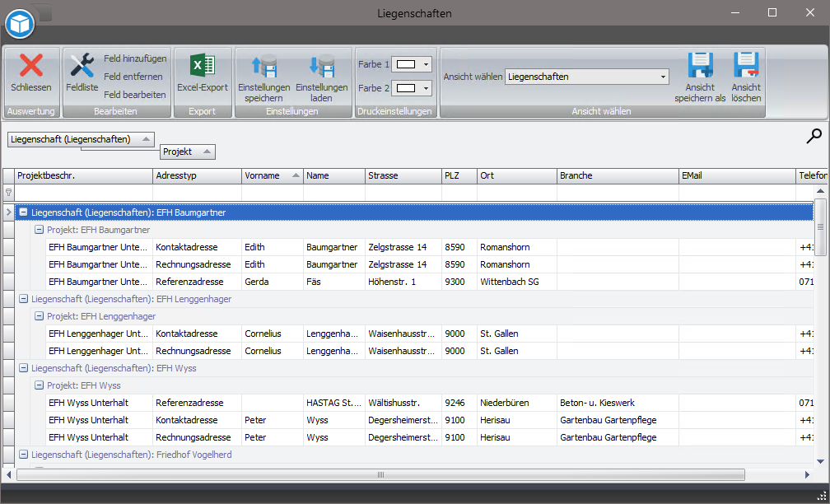Click filter field under Ort column
The width and height of the screenshot is (830, 504).
517,192
